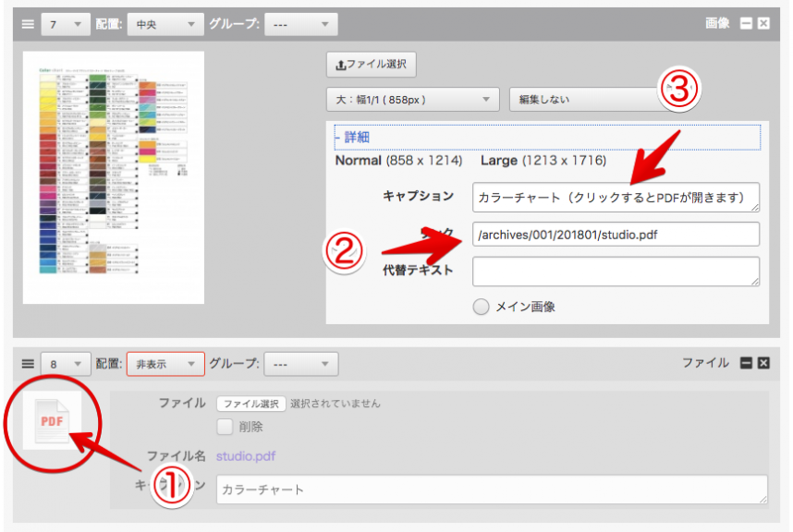Open the 配置 dropdown set to 非表示
Viewport: 793px width, 532px height.
pos(165,364)
